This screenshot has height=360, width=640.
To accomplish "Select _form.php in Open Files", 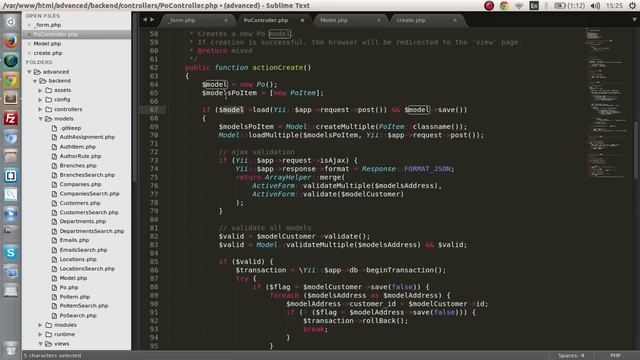I will pyautogui.click(x=48, y=25).
